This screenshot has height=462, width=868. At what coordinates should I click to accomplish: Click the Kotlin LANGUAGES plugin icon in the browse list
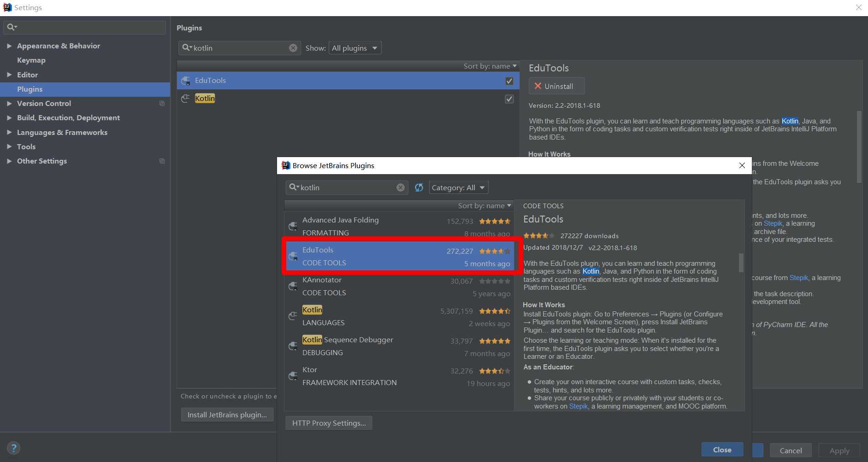click(x=293, y=316)
